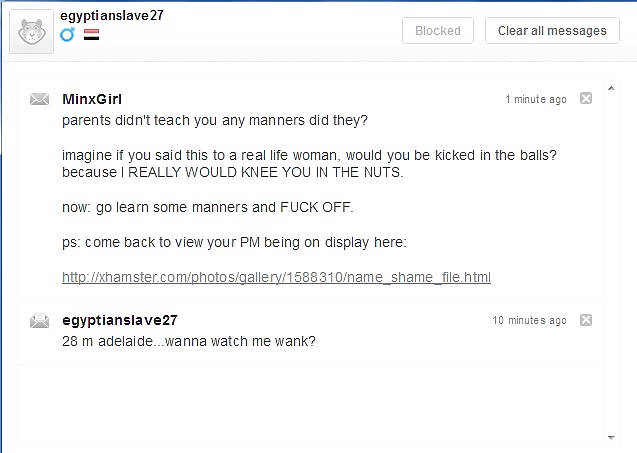Click the scrollbar down arrow
637x453 pixels.
point(611,438)
